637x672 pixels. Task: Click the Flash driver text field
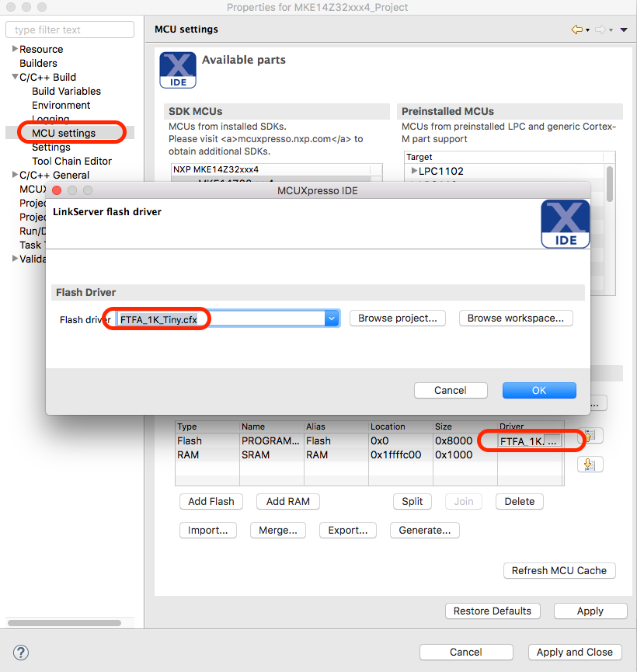tap(221, 319)
